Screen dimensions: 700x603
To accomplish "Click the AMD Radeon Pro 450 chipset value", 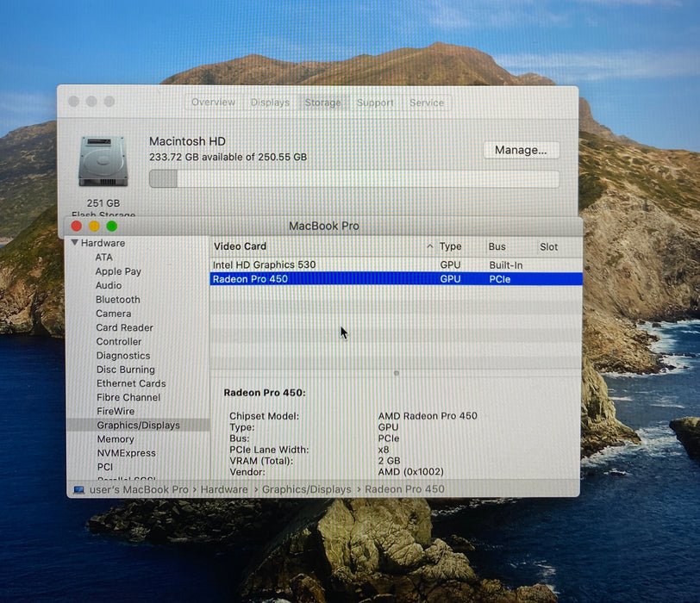I will pyautogui.click(x=428, y=416).
